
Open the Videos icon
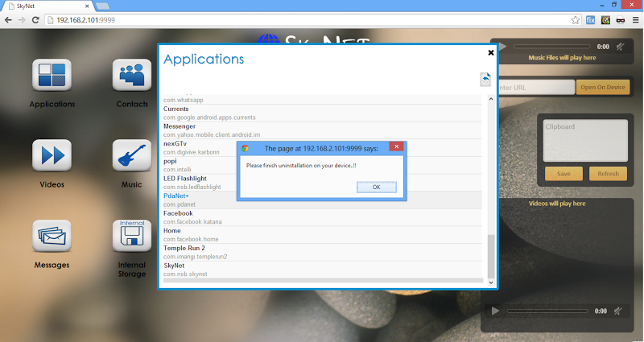[52, 155]
